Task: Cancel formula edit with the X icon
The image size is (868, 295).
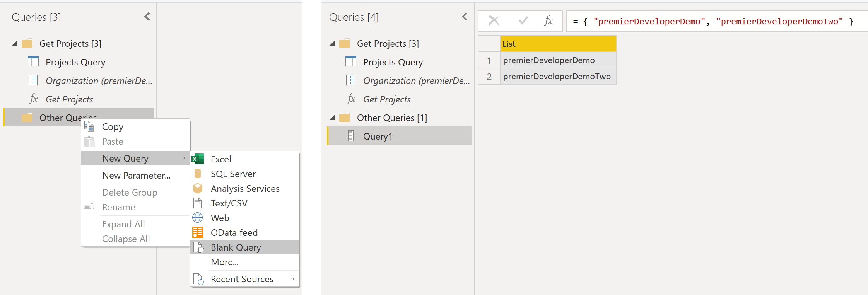Action: click(494, 21)
